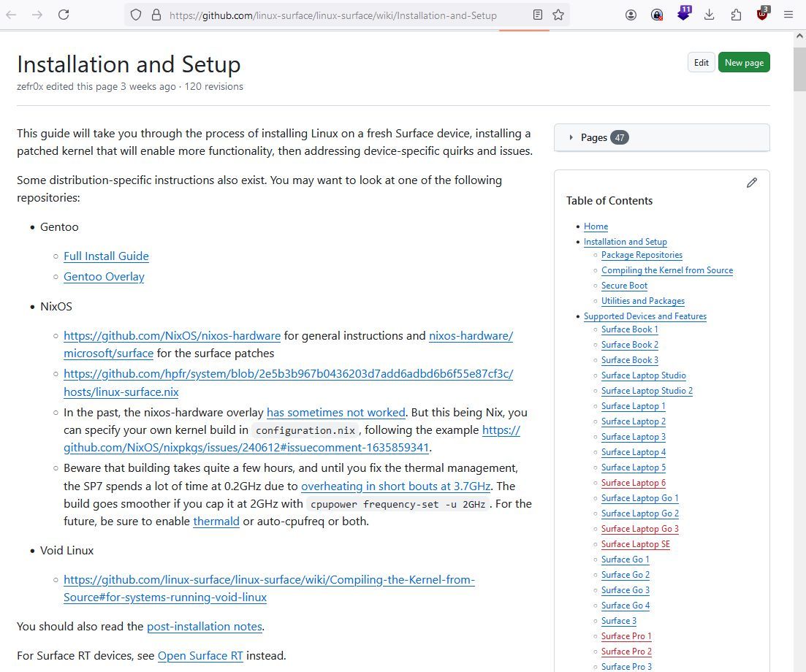Go to Home in Table of Contents
This screenshot has width=806, height=672.
click(596, 226)
